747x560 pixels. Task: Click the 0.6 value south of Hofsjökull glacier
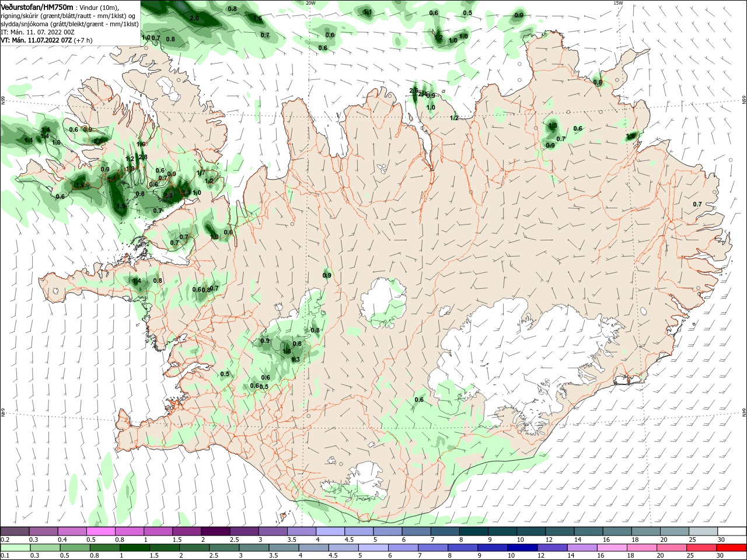(x=419, y=400)
